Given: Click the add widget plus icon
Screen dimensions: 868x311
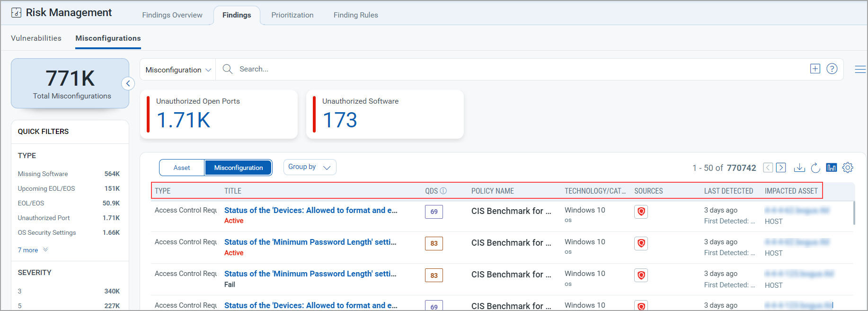Looking at the screenshot, I should (x=815, y=69).
